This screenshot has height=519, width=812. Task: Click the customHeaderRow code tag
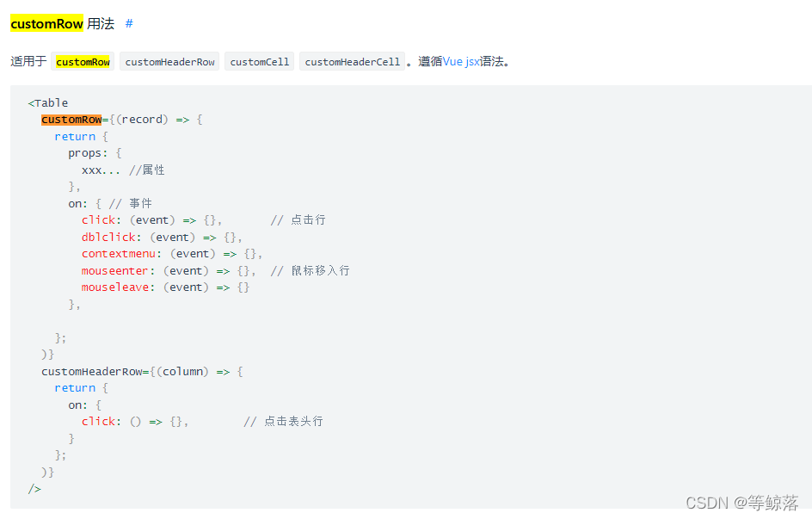(169, 61)
